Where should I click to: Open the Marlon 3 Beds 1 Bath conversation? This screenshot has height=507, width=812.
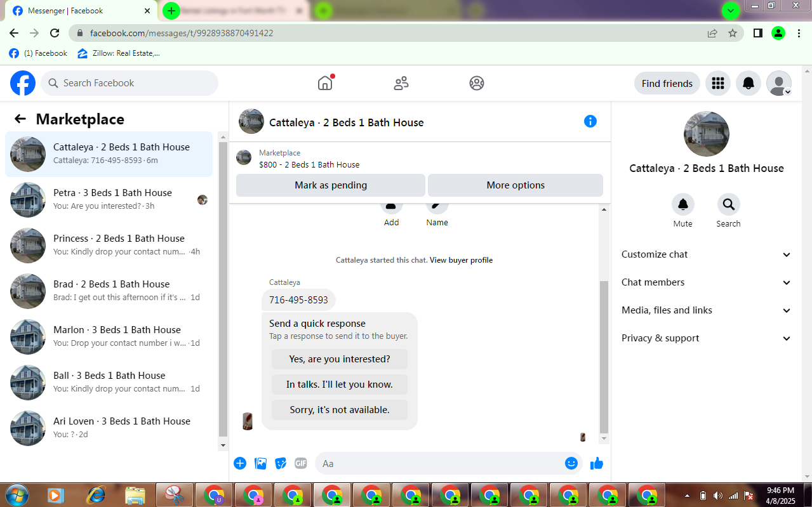(109, 337)
